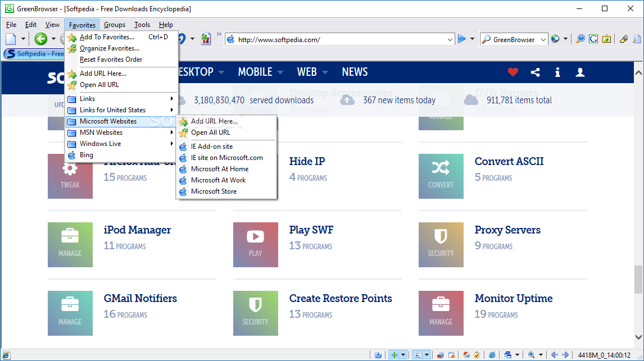Select Reset Favorites Order
The width and height of the screenshot is (644, 361).
(x=122, y=60)
